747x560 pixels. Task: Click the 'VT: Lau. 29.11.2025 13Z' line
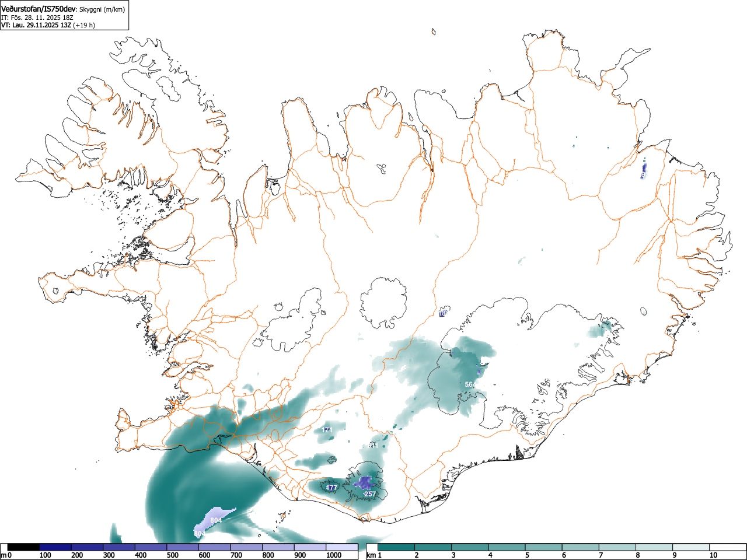pos(36,25)
